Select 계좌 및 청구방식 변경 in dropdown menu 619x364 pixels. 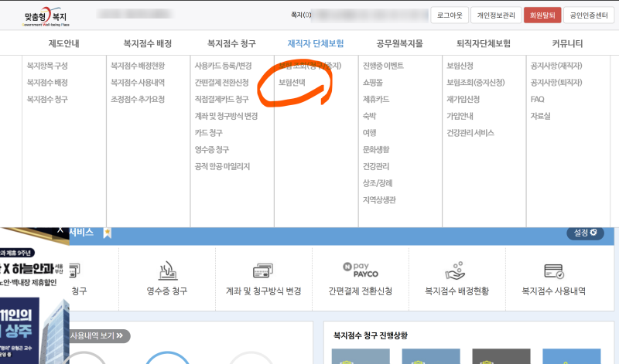coord(226,116)
